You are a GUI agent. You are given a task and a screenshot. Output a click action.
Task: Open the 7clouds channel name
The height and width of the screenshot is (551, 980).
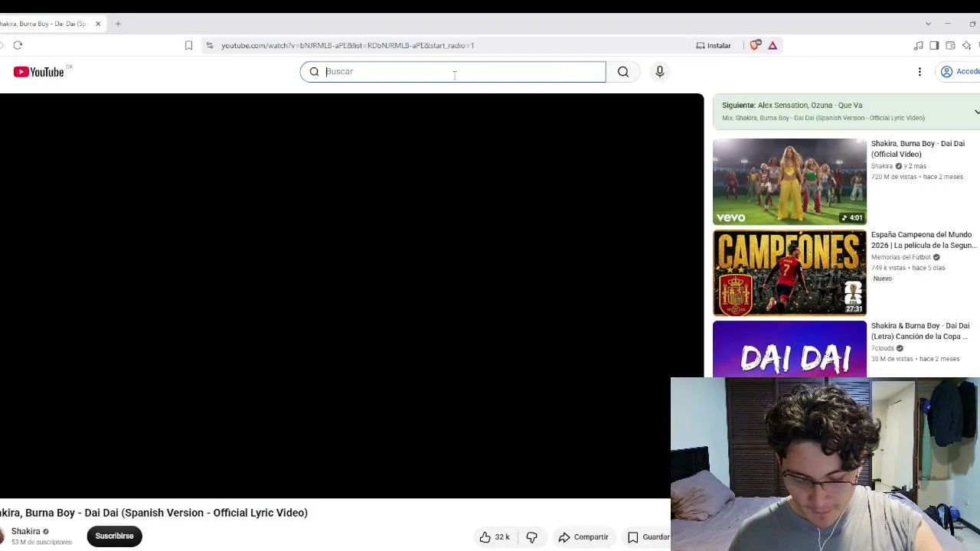click(883, 348)
